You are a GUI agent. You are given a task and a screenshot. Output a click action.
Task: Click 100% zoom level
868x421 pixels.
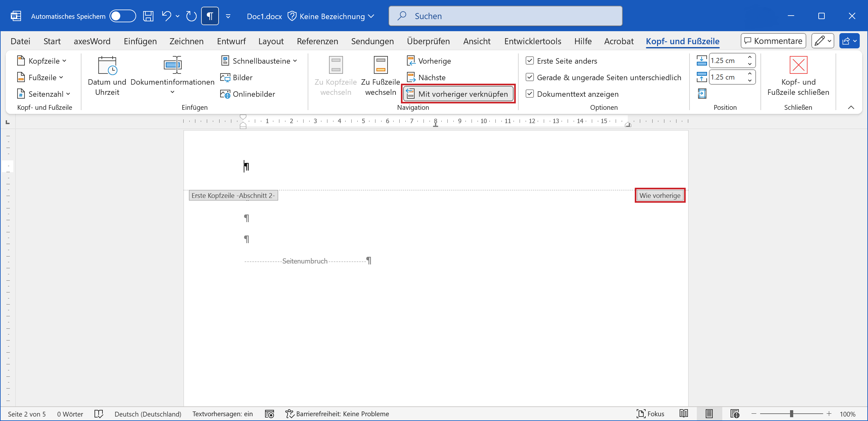(847, 414)
